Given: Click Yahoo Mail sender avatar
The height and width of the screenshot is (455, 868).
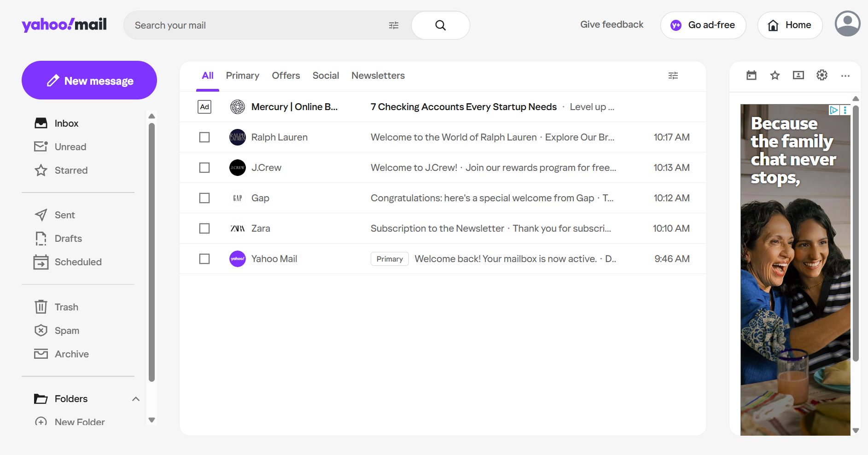Looking at the screenshot, I should (x=238, y=259).
